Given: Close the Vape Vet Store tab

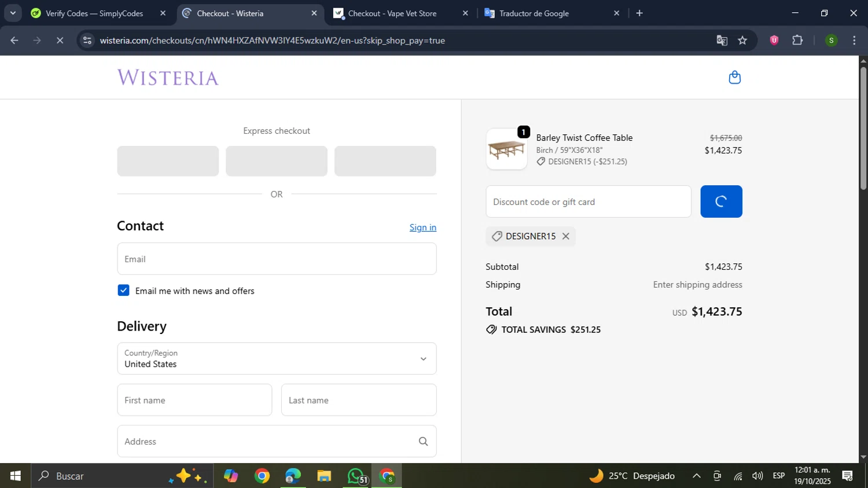Looking at the screenshot, I should click(x=465, y=13).
